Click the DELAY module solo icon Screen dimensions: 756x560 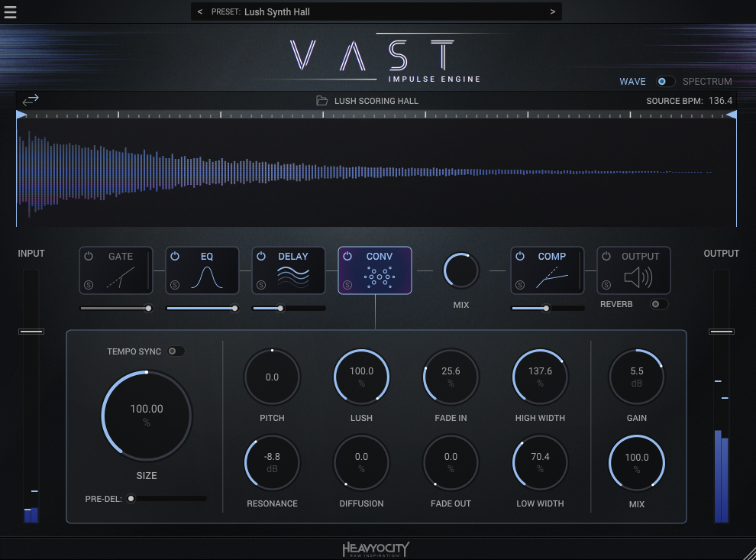[x=261, y=285]
